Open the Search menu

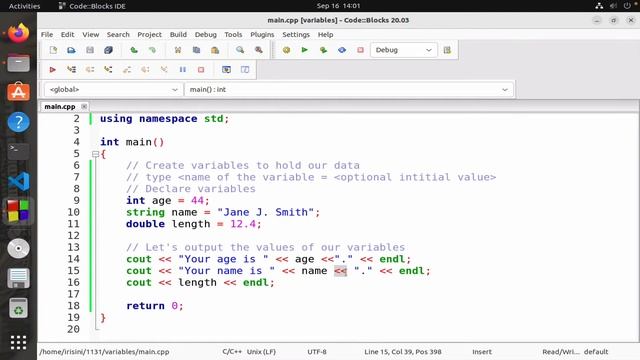click(118, 35)
